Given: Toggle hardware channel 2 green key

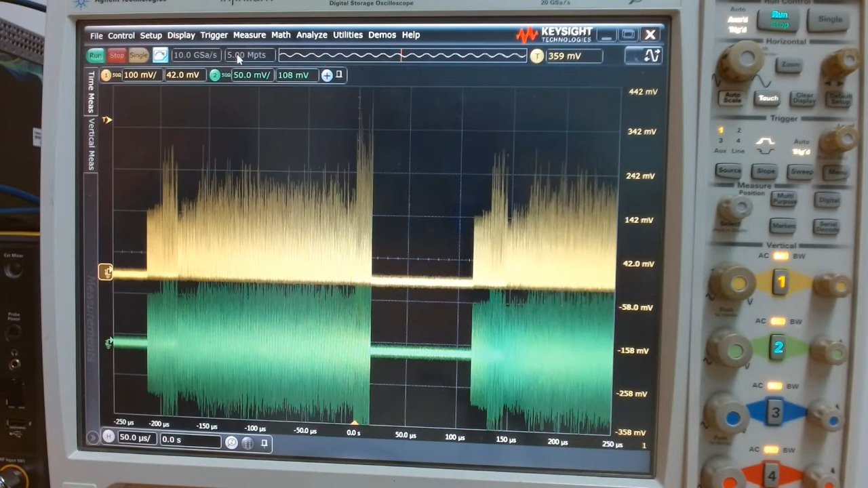Looking at the screenshot, I should pyautogui.click(x=778, y=347).
